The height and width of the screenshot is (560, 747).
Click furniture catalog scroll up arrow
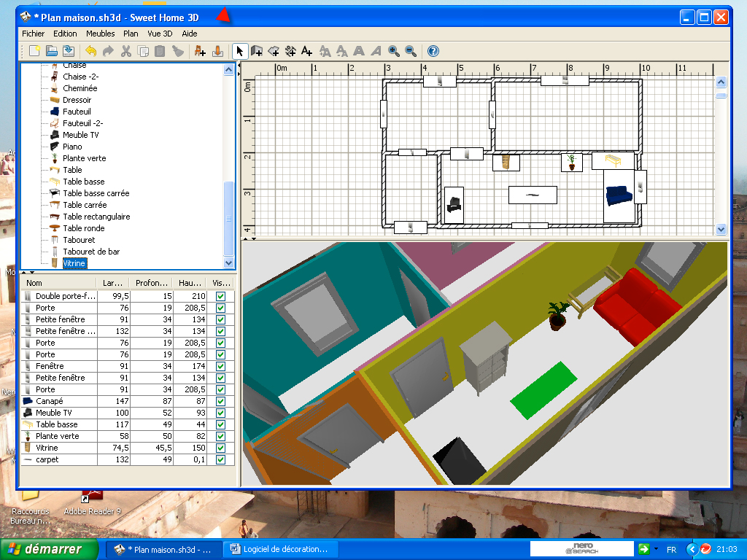[x=228, y=69]
